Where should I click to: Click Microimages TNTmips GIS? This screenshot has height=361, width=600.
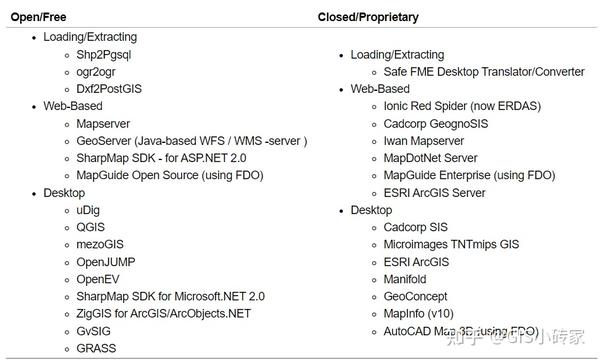(x=451, y=245)
